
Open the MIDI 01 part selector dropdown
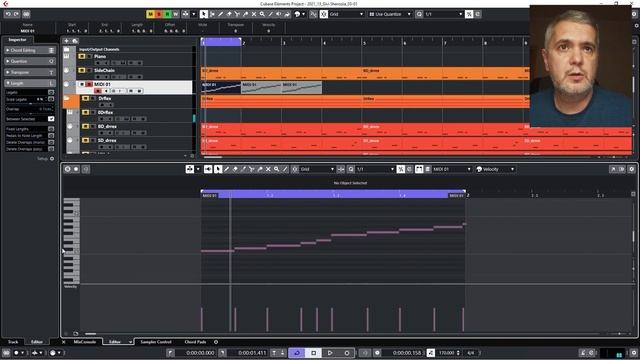[x=452, y=169]
